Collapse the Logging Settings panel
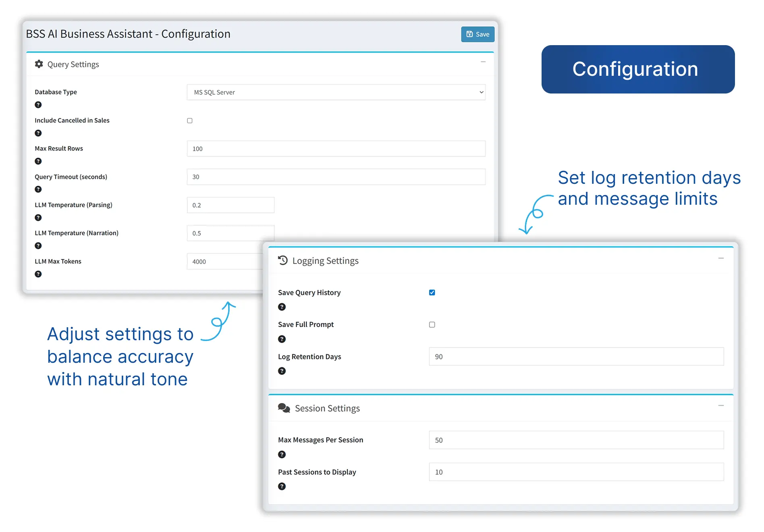The image size is (764, 532). point(721,258)
